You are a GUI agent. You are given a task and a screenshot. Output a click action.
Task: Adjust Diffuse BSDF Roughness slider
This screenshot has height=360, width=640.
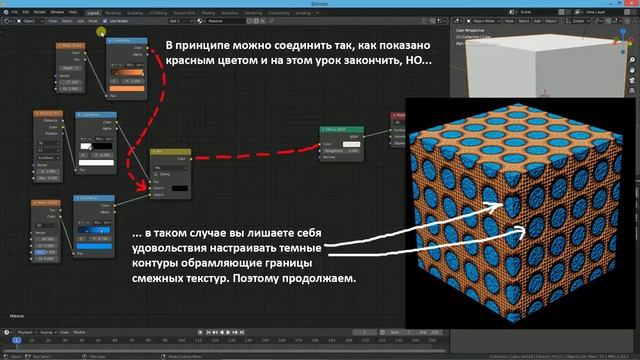(x=342, y=151)
